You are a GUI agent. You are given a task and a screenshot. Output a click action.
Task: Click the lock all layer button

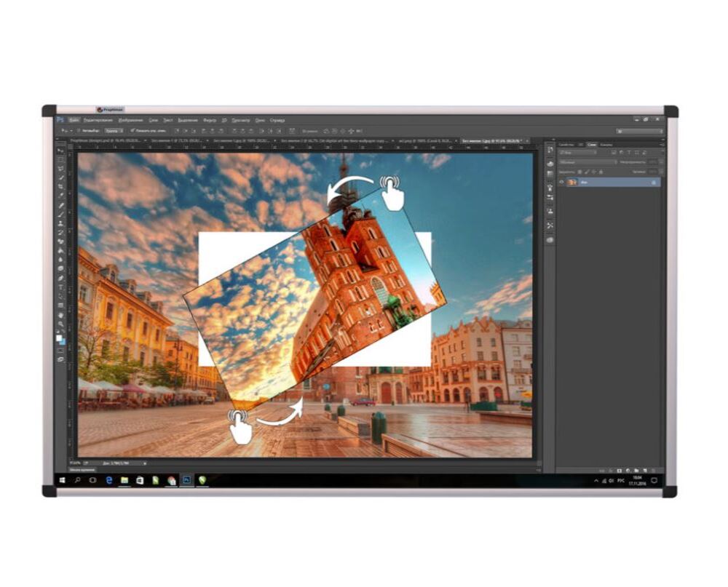601,172
